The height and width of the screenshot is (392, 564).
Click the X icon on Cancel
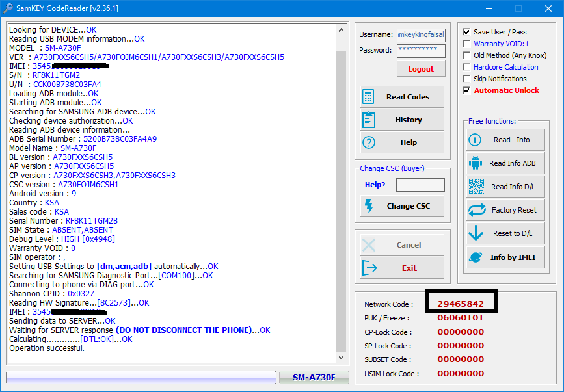369,245
